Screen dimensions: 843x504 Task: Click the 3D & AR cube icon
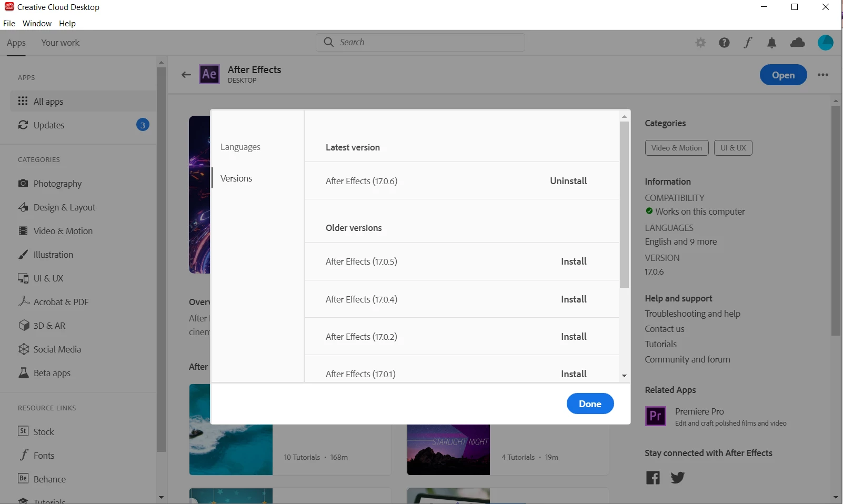[24, 325]
